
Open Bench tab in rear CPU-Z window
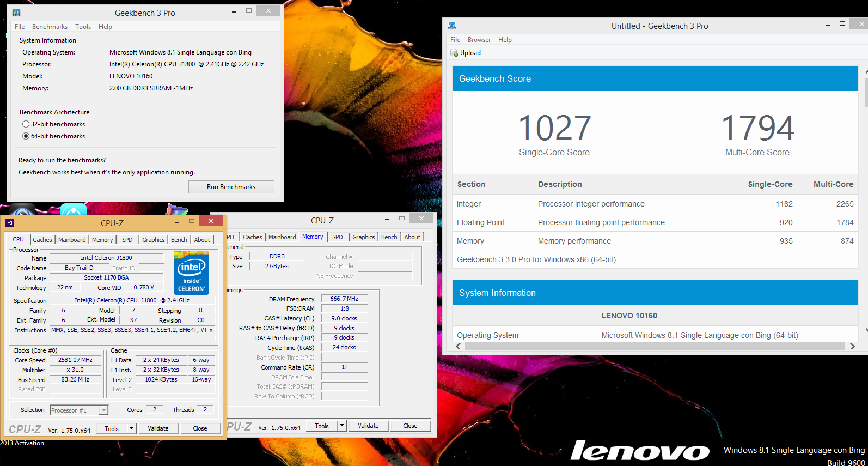click(389, 237)
